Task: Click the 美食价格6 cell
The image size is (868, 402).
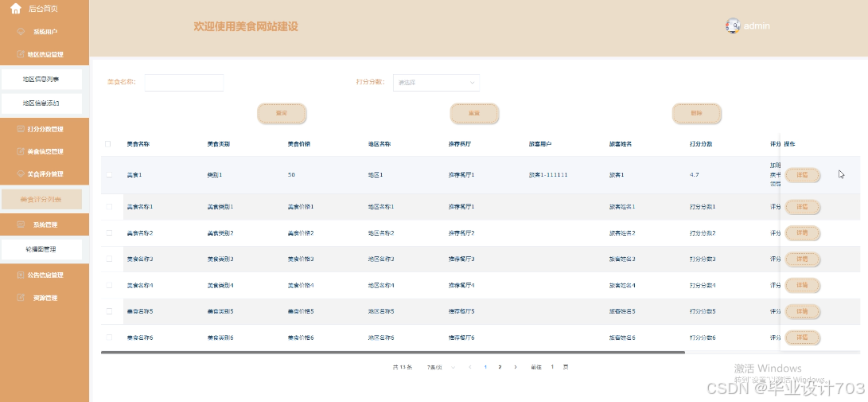Action: 301,338
